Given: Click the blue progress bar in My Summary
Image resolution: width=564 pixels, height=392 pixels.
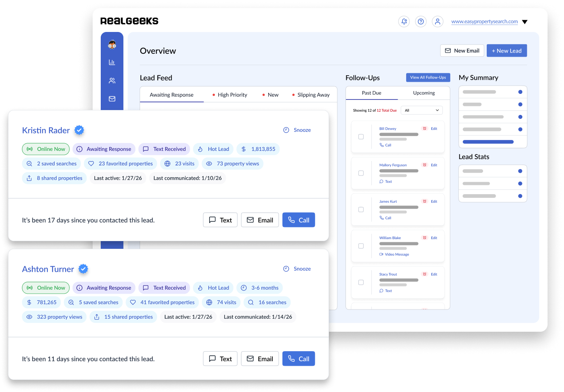Looking at the screenshot, I should [488, 142].
